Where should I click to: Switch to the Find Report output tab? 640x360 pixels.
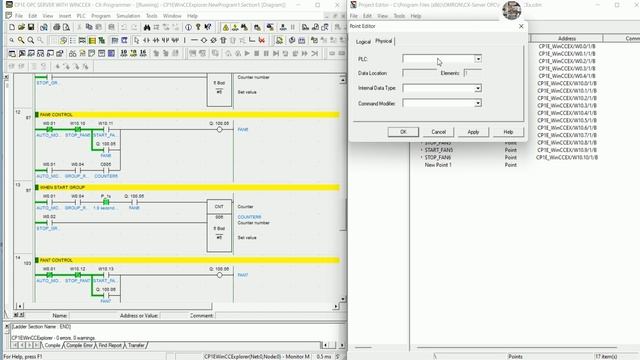[110, 345]
